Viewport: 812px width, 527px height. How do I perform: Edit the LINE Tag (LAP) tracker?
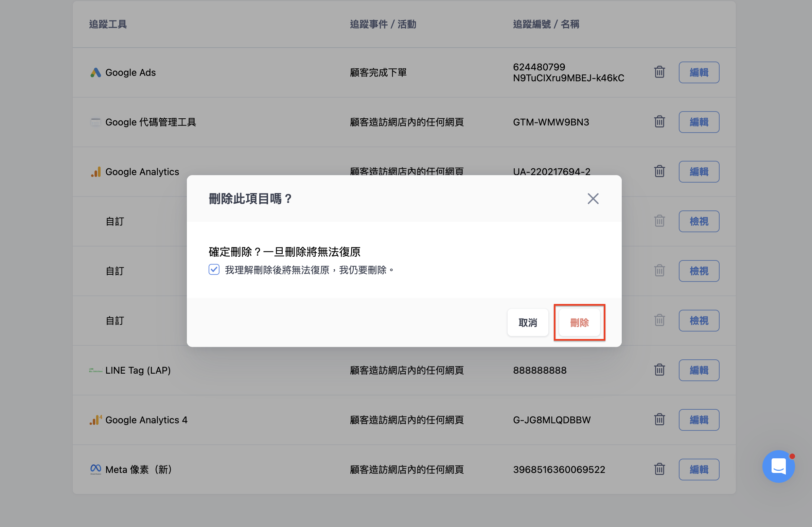tap(699, 370)
